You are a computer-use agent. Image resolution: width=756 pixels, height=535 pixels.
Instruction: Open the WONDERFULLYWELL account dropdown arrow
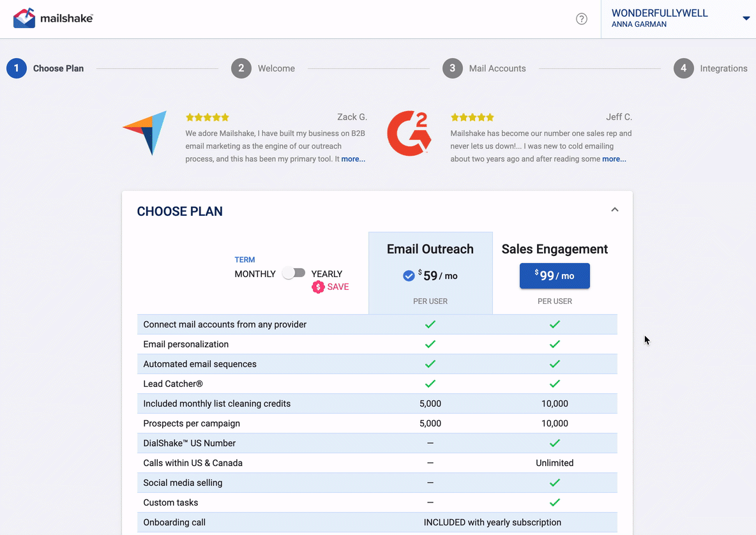point(746,19)
